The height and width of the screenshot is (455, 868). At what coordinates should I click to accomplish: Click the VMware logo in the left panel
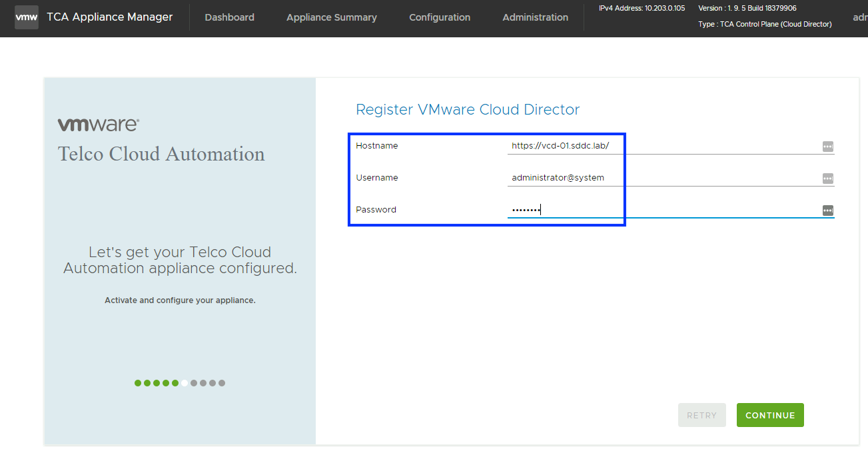pyautogui.click(x=99, y=125)
